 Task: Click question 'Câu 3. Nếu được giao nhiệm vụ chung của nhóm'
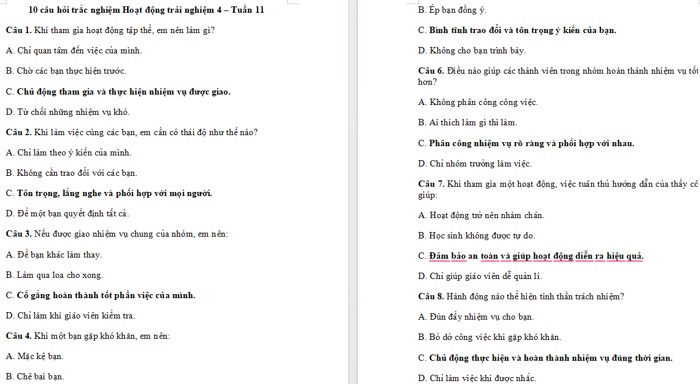[x=100, y=234]
